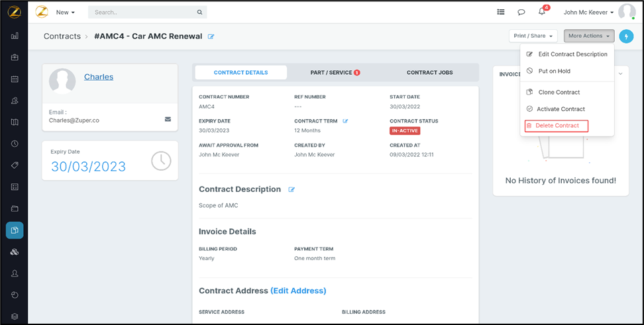Click the Zuper logo beside New

42,12
